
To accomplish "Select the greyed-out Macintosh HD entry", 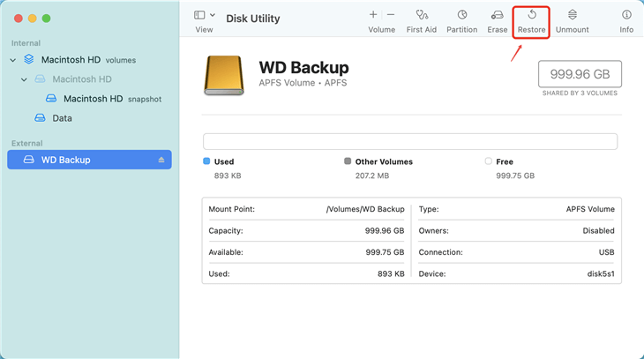I will coord(82,79).
